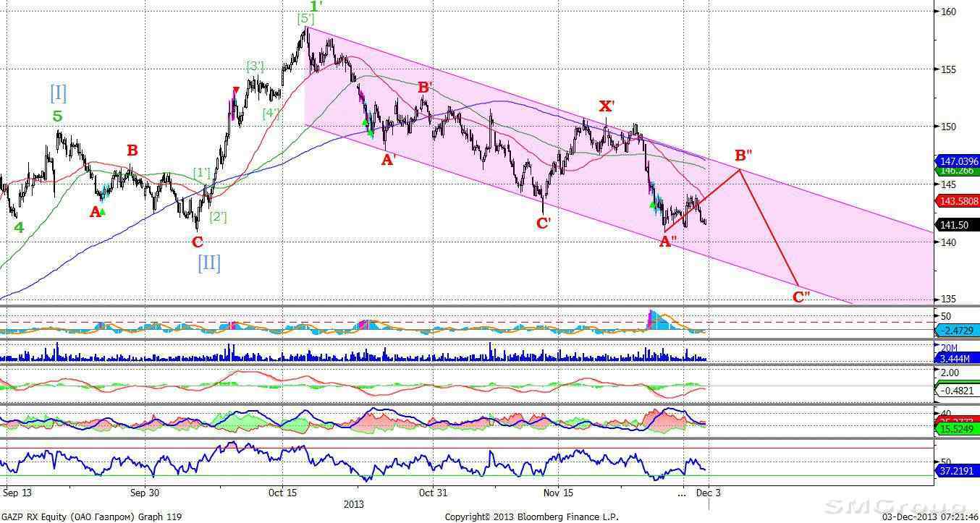This screenshot has height=523, width=980.
Task: Select the blue [II] wave label
Action: pyautogui.click(x=208, y=262)
